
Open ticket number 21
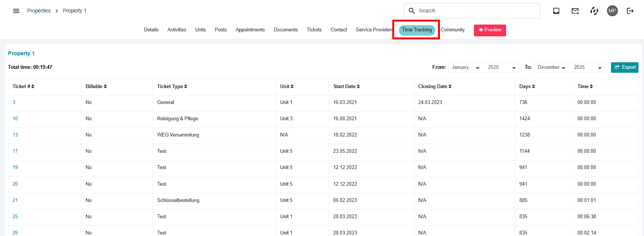click(15, 200)
